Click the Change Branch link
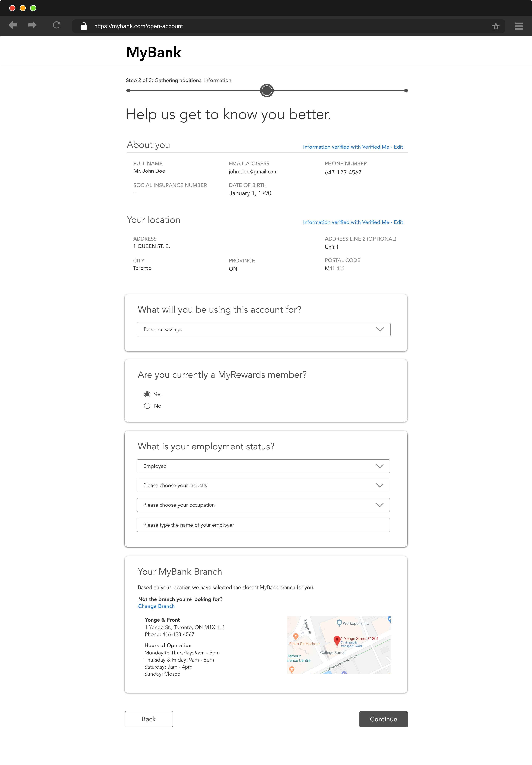 (x=156, y=606)
